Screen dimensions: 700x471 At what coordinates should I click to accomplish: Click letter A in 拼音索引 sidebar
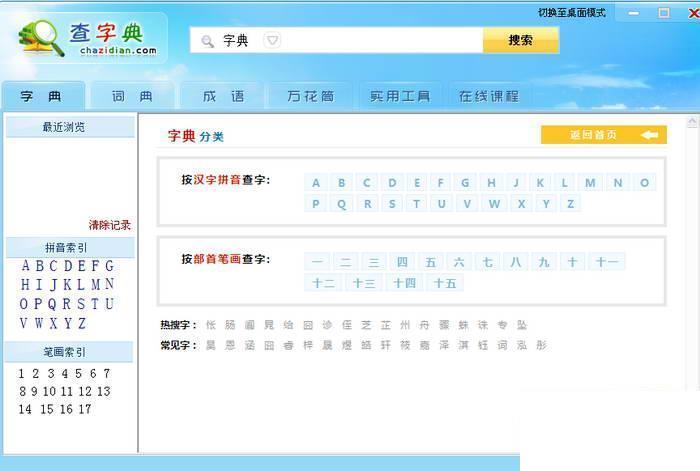pyautogui.click(x=25, y=266)
